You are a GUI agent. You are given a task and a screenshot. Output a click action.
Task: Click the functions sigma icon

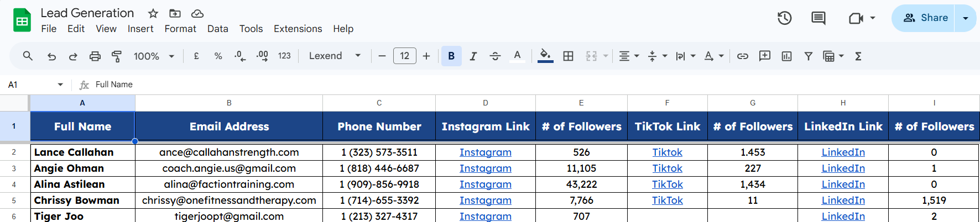coord(858,56)
